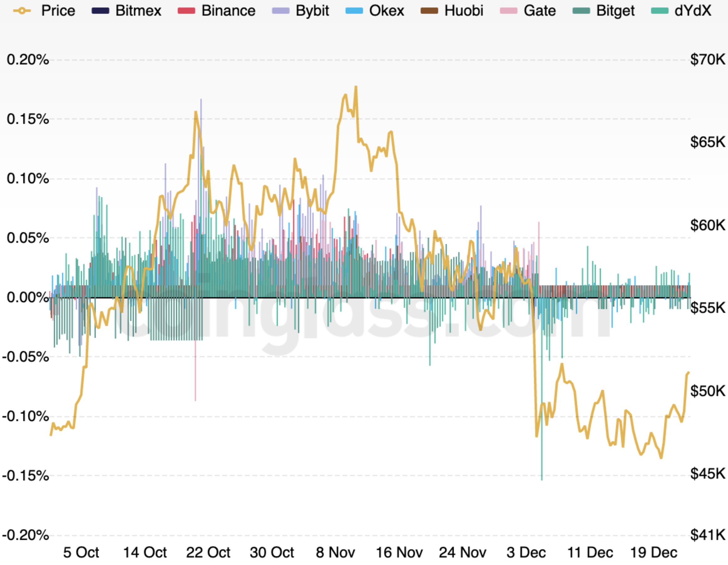Screen dimensions: 728x565
Task: Click the 16 Nov date label
Action: click(399, 553)
